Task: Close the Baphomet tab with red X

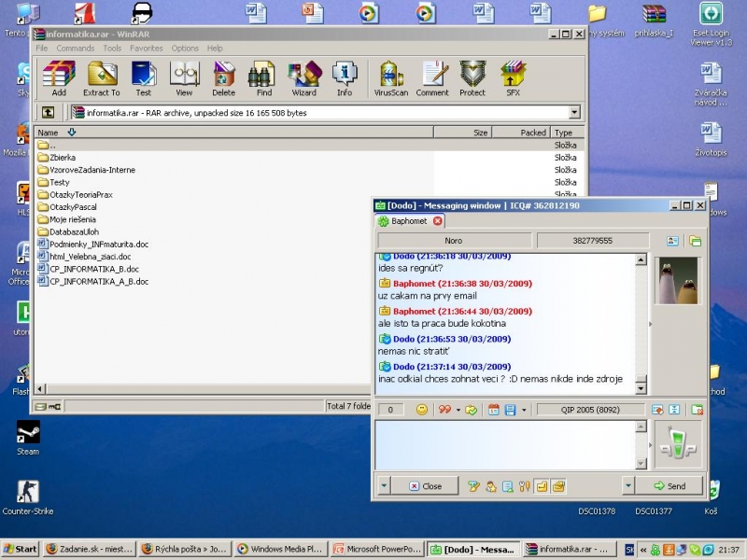Action: [437, 221]
